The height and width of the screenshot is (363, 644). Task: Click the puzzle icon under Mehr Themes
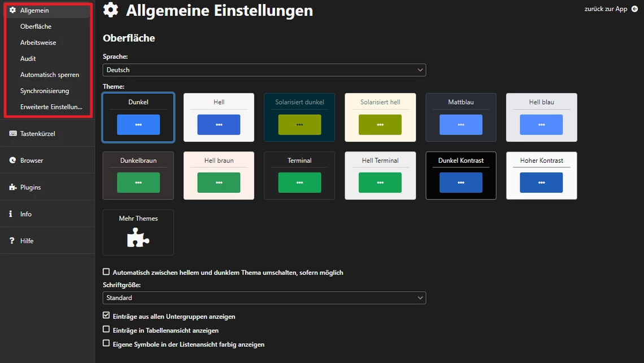click(x=138, y=237)
